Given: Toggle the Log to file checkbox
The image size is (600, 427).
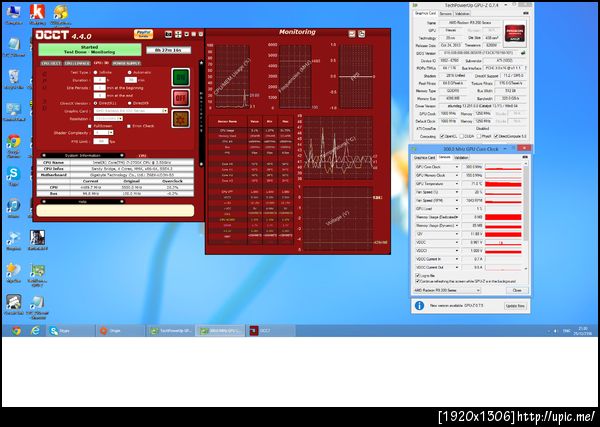Looking at the screenshot, I should point(417,275).
